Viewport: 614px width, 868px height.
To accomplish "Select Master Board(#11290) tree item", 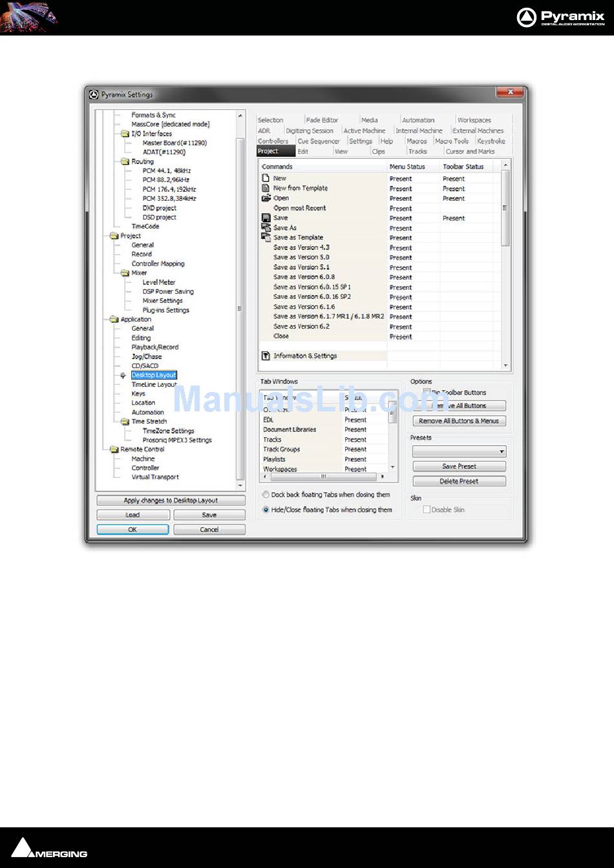I will (175, 143).
